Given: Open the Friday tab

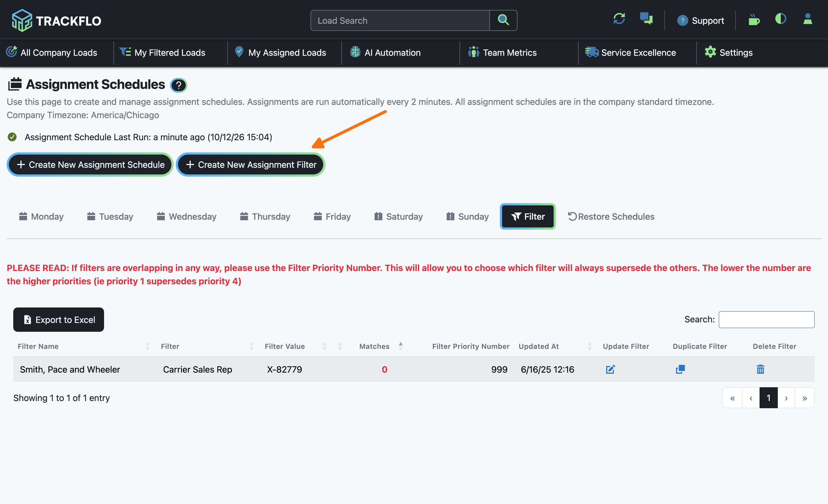Looking at the screenshot, I should pyautogui.click(x=332, y=217).
